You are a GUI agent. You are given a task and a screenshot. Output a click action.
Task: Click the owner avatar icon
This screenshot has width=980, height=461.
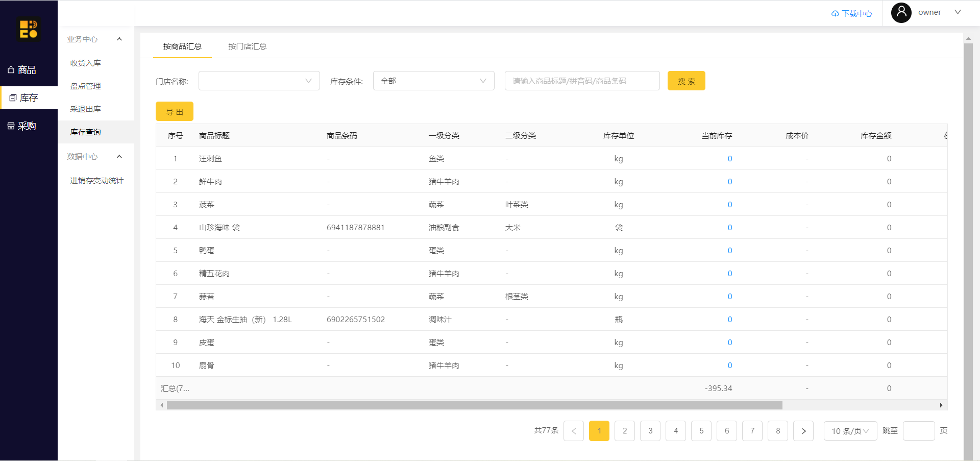(901, 12)
